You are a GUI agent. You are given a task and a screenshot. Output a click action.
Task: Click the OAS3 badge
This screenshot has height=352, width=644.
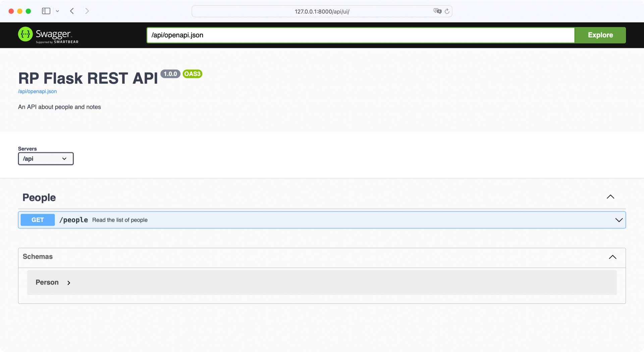click(192, 74)
